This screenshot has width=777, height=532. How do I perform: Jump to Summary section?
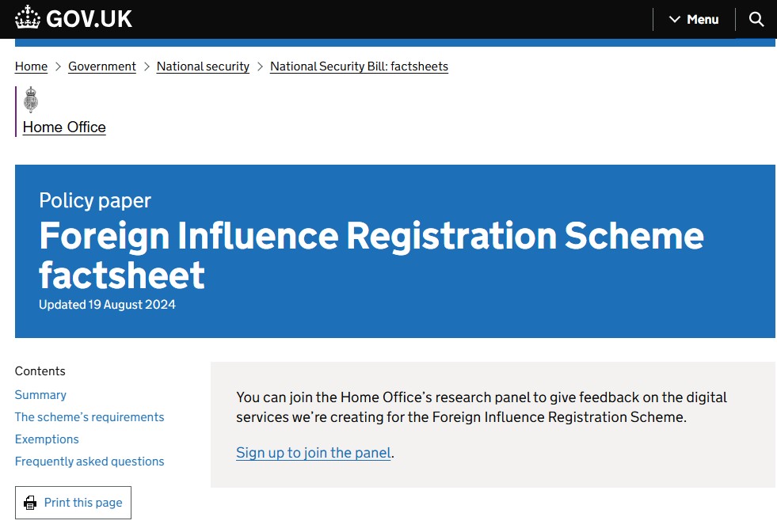click(x=40, y=395)
